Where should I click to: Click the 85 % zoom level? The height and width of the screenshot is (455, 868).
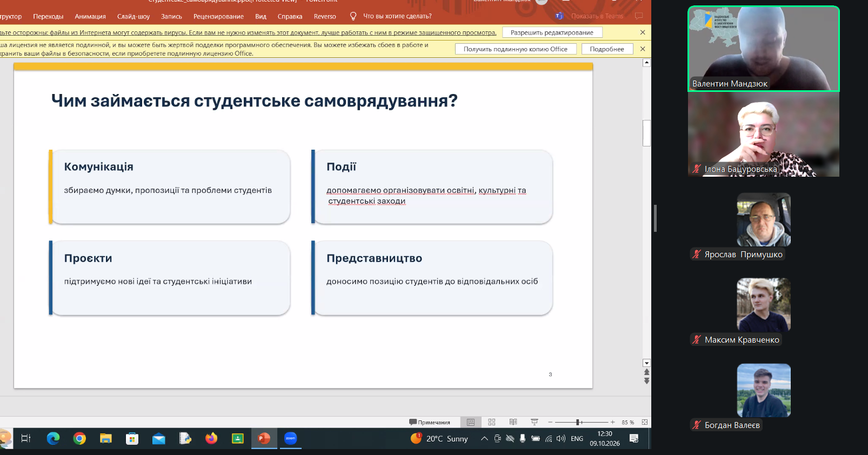(x=628, y=423)
